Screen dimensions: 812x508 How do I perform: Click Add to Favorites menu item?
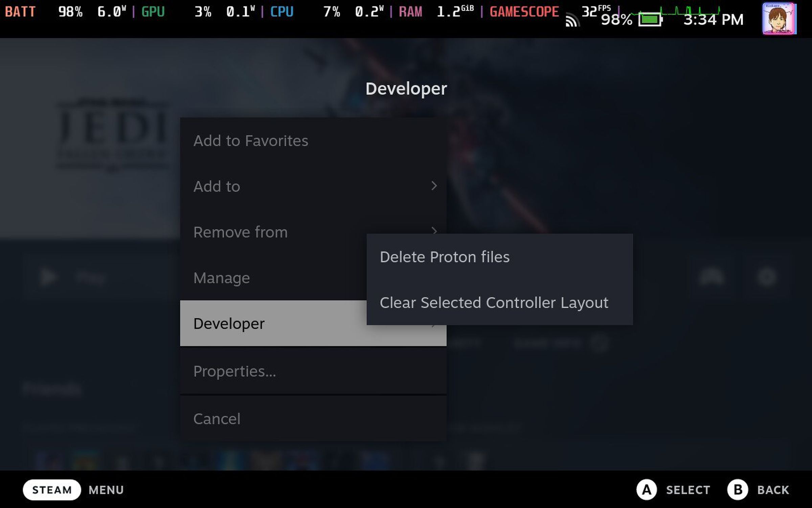click(x=250, y=140)
